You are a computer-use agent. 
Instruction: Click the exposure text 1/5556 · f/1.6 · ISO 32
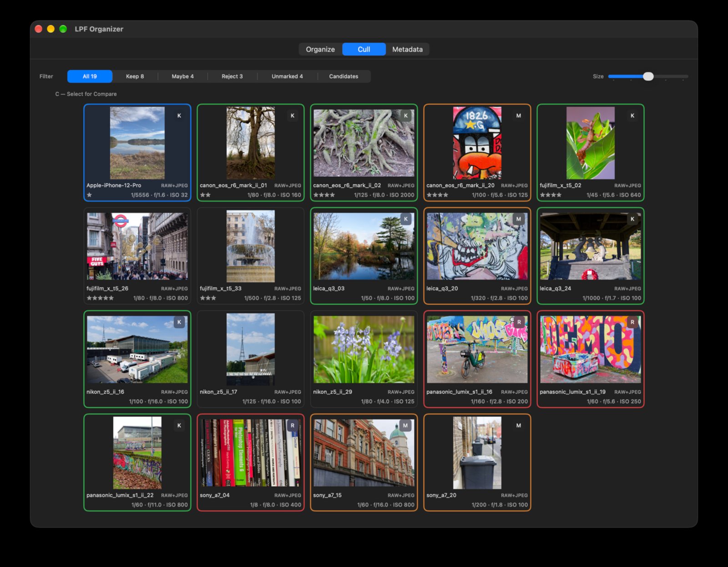tap(159, 195)
